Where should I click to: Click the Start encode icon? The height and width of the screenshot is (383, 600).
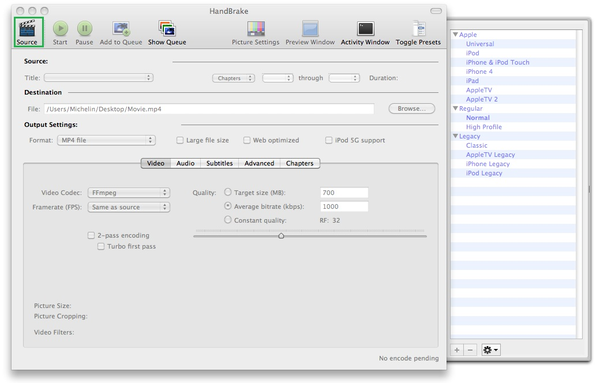pyautogui.click(x=60, y=28)
